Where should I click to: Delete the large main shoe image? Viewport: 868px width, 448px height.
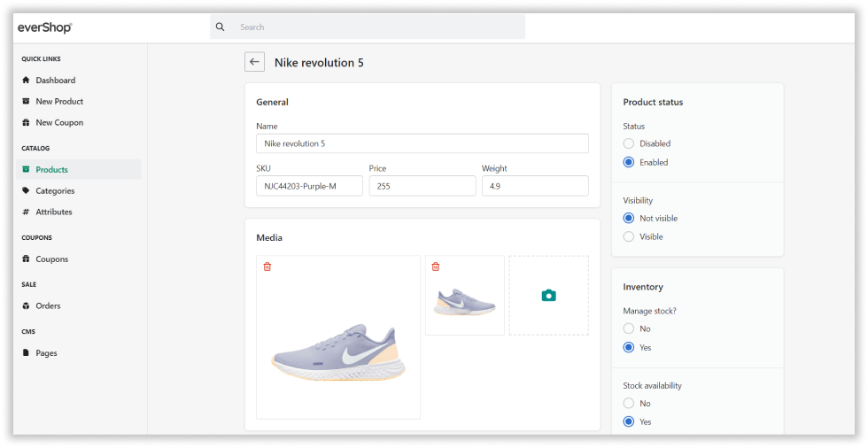click(x=267, y=266)
